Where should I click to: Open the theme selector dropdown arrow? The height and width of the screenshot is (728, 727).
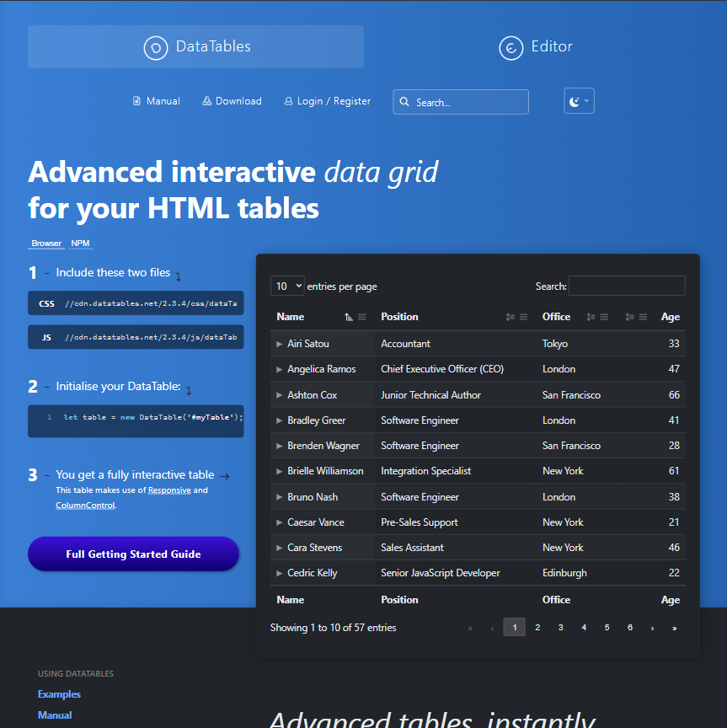pos(589,99)
